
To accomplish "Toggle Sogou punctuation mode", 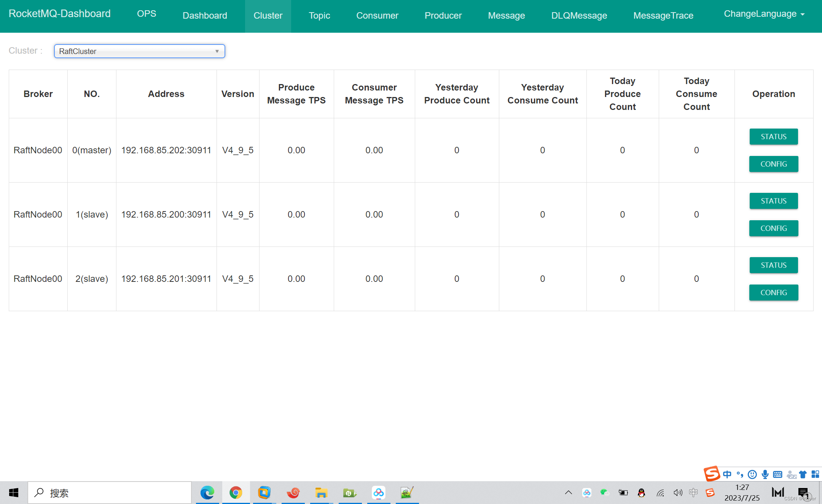I will (740, 474).
